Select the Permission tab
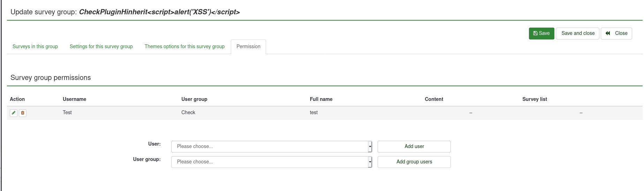Viewport: 644px width, 191px height. pos(248,46)
